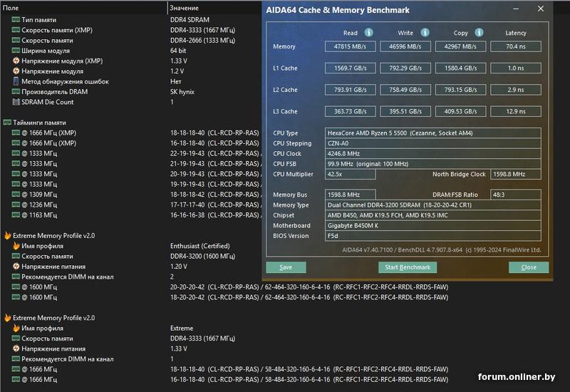
Task: Click the first Extreme Memory Profile flame icon
Action: click(8, 236)
